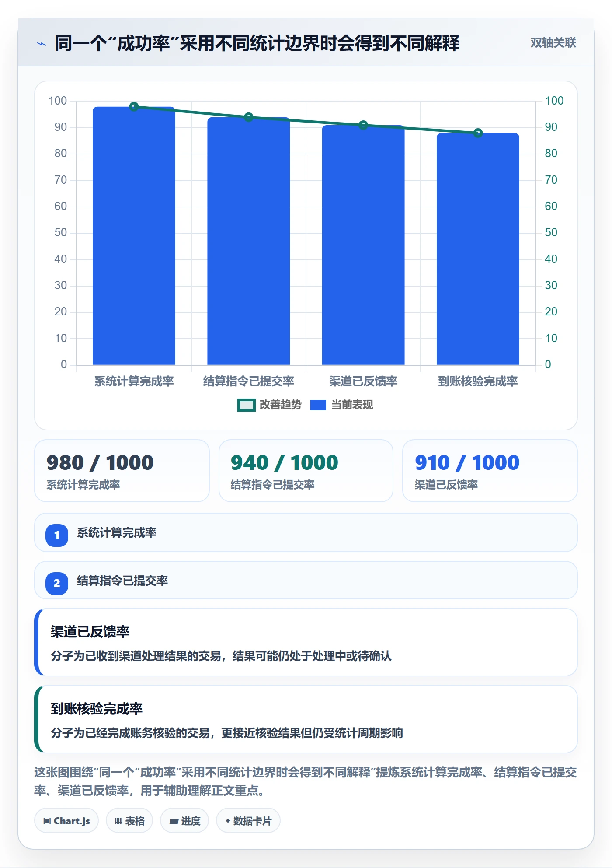Click the 渠道已反馈率 blue bar
This screenshot has height=868, width=612.
point(363,245)
